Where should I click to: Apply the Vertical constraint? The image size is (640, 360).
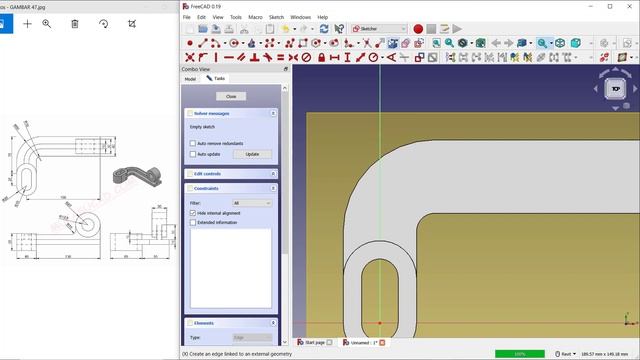(x=216, y=58)
